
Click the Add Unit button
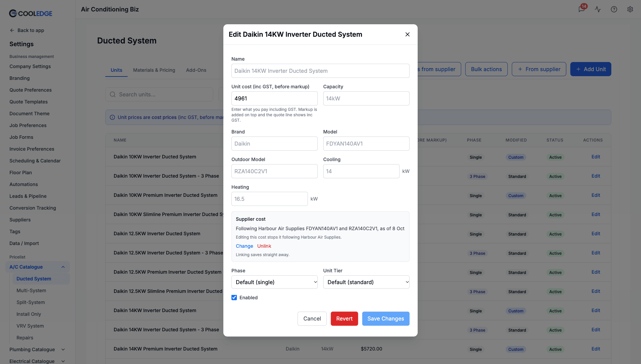(x=591, y=69)
